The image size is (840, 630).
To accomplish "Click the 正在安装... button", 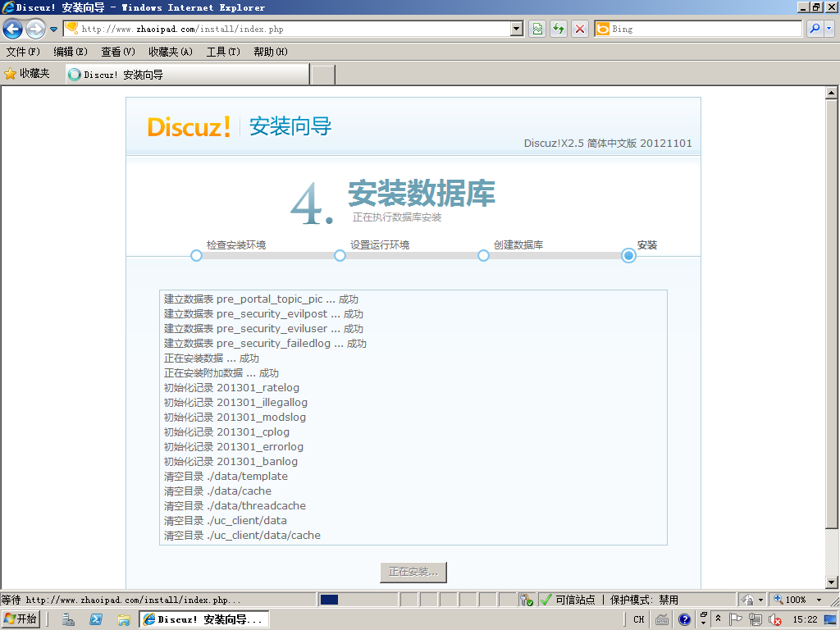I will pyautogui.click(x=413, y=572).
